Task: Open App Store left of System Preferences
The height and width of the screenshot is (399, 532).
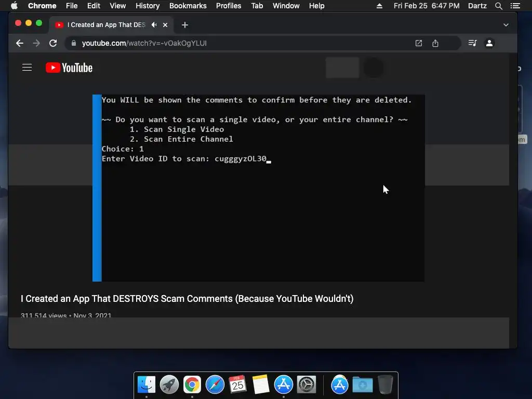Action: (284, 385)
